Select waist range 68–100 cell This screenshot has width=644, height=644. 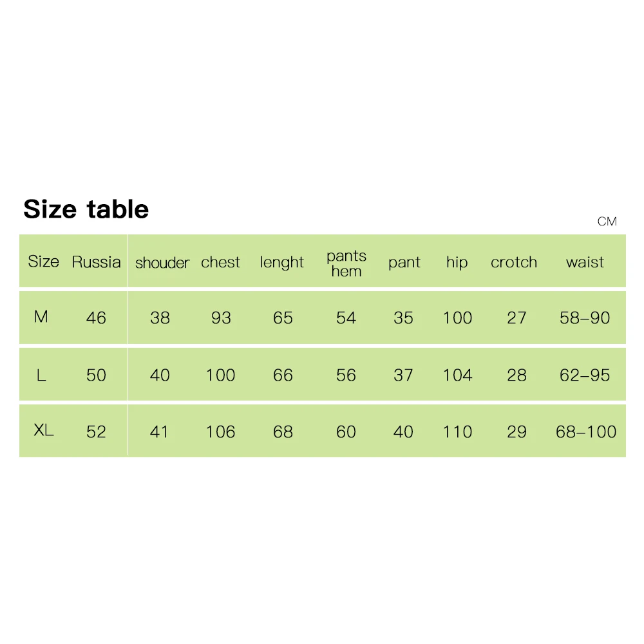point(586,431)
